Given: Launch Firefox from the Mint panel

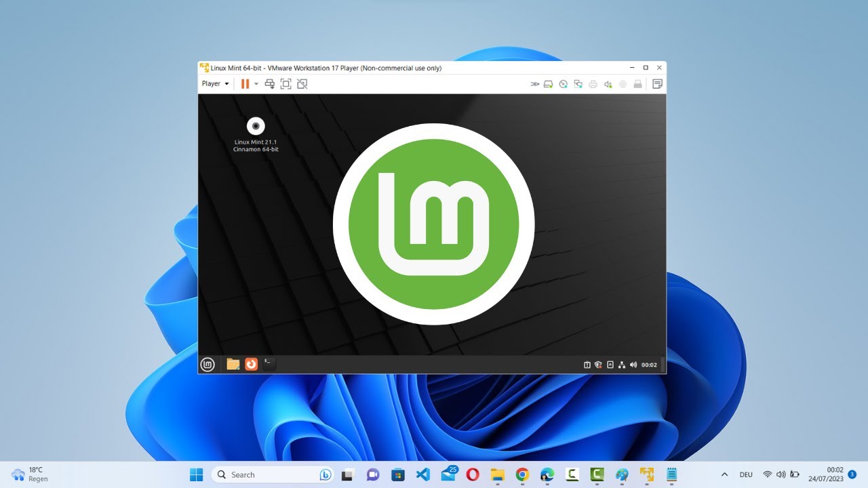Looking at the screenshot, I should 251,365.
